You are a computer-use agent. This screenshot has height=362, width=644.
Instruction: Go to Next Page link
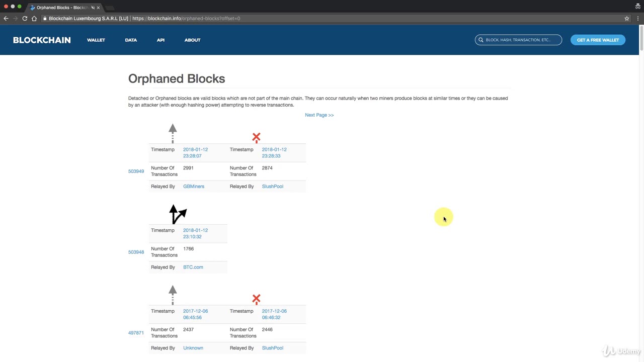tap(319, 115)
